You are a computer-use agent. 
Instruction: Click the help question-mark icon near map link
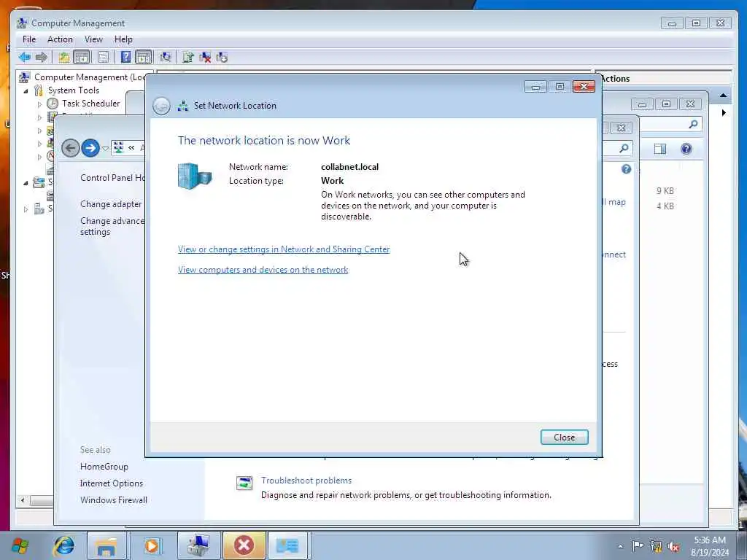click(x=626, y=169)
